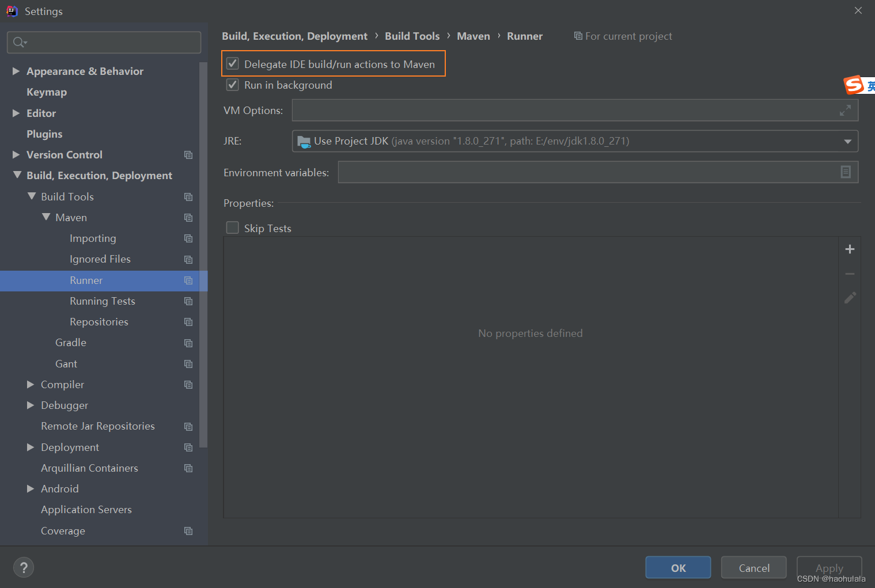Viewport: 875px width, 588px height.
Task: Click the expand VM Options field icon
Action: (x=845, y=111)
